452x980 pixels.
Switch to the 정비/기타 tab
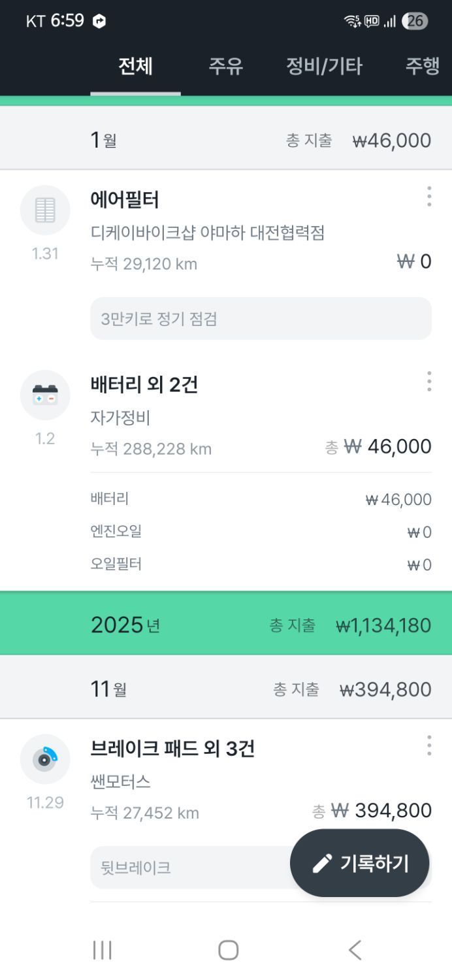(324, 67)
